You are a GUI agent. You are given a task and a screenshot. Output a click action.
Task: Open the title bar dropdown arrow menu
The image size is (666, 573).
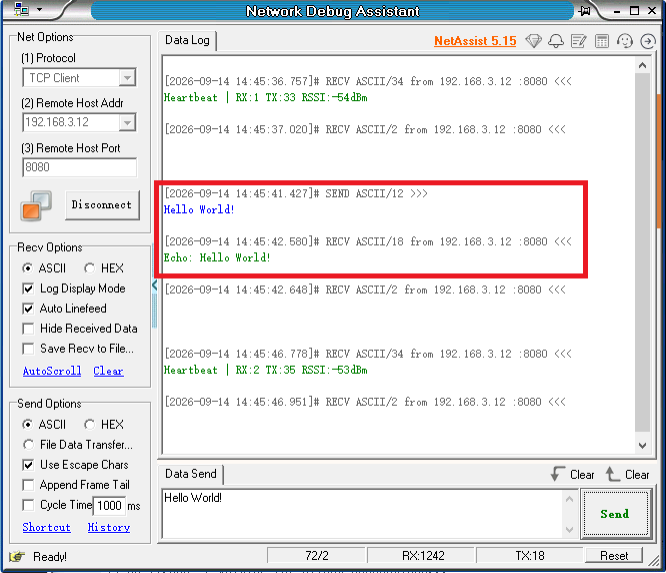click(40, 9)
